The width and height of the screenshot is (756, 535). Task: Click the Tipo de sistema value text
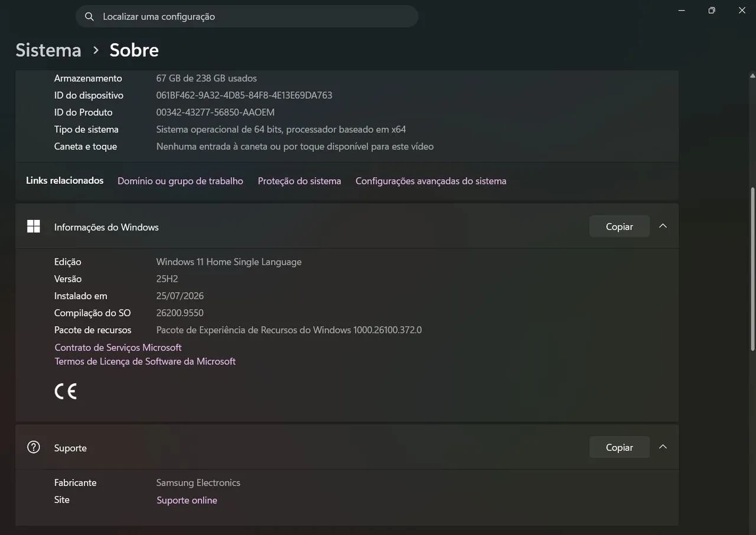(x=281, y=129)
